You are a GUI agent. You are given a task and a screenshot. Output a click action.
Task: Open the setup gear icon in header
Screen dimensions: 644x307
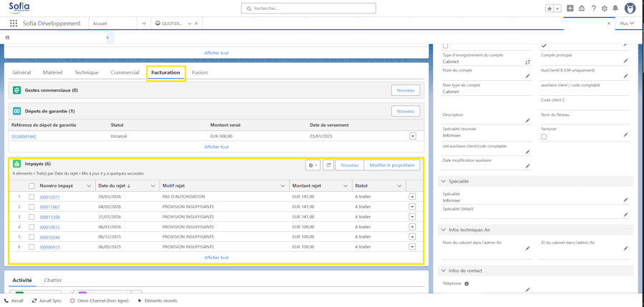(604, 8)
